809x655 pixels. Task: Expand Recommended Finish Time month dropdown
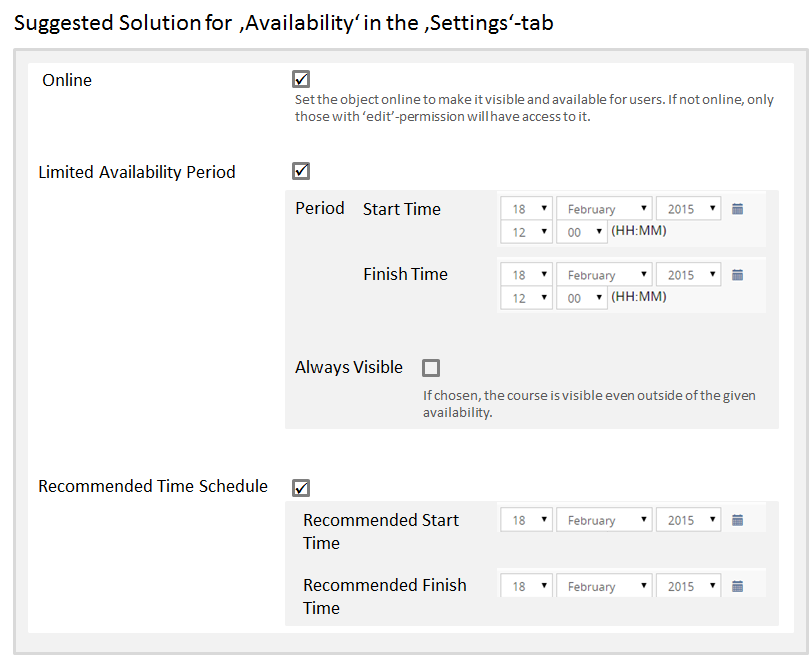(x=604, y=586)
